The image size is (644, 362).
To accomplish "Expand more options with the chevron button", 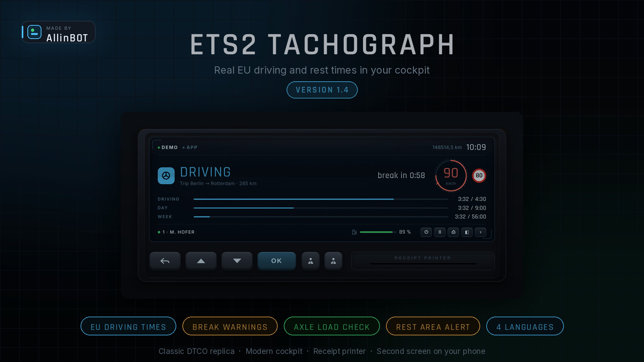I will [481, 232].
